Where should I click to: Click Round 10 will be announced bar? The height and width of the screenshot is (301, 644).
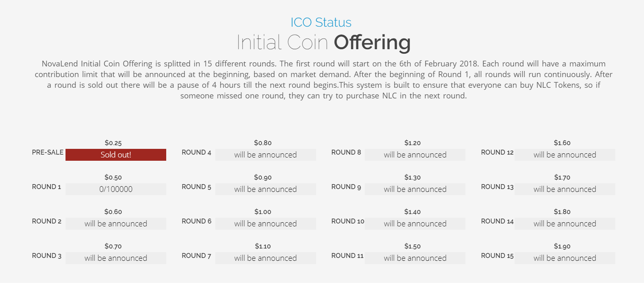coord(415,223)
